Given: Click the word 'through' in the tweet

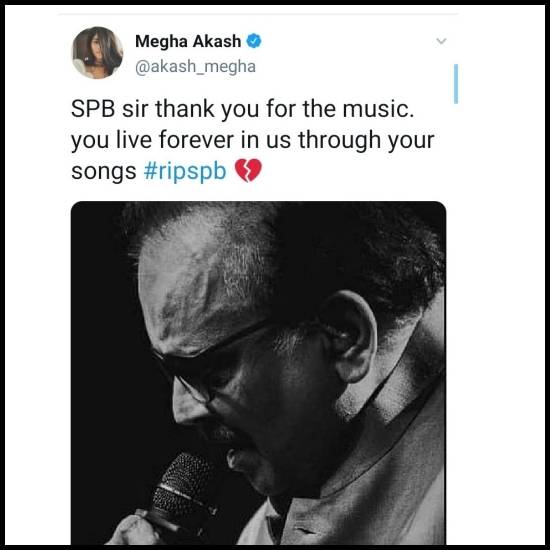Looking at the screenshot, I should (340, 140).
